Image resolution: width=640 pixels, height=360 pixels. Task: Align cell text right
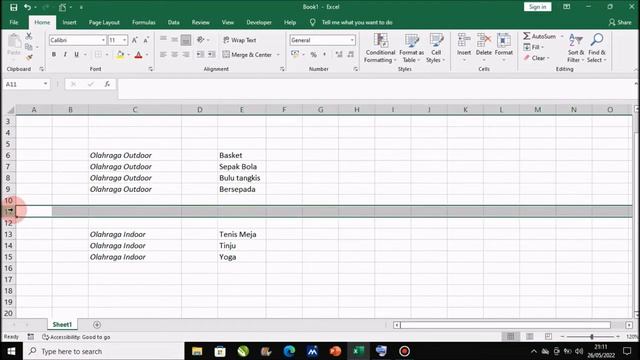point(186,55)
